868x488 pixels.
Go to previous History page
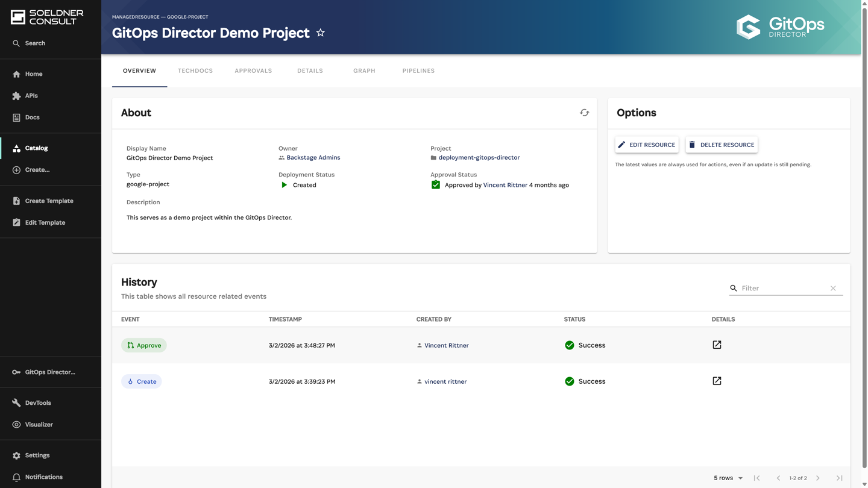(778, 478)
